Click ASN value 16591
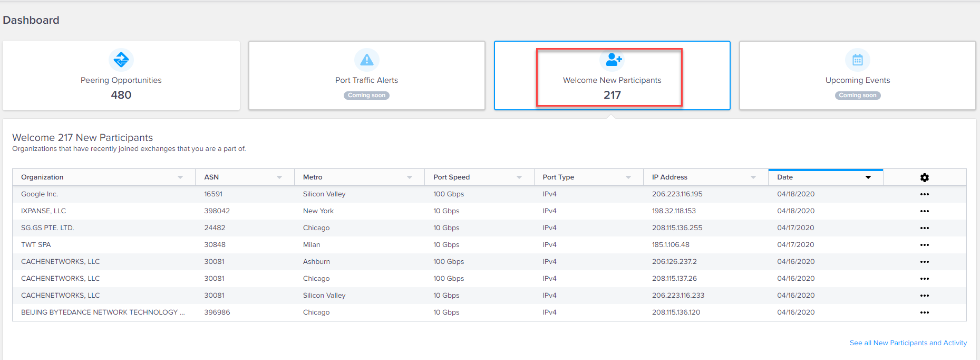 (214, 194)
